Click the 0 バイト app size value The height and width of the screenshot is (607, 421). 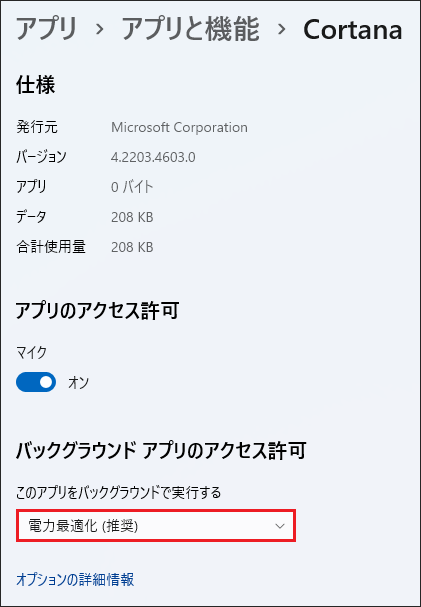point(132,187)
